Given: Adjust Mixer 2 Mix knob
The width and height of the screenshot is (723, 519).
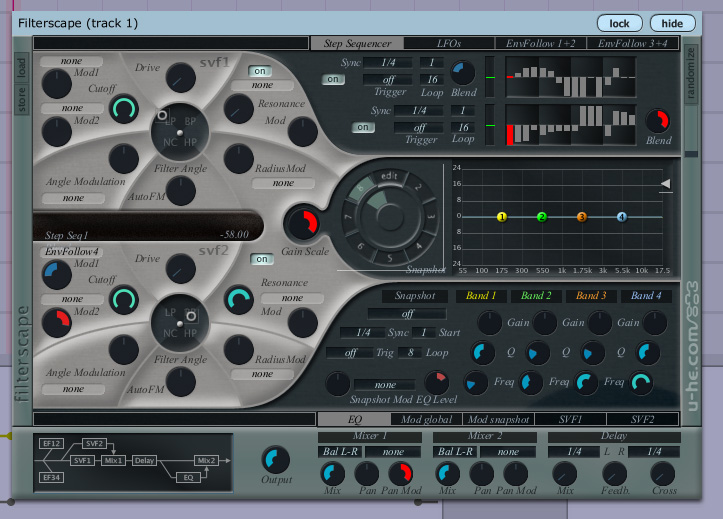Looking at the screenshot, I should 447,474.
